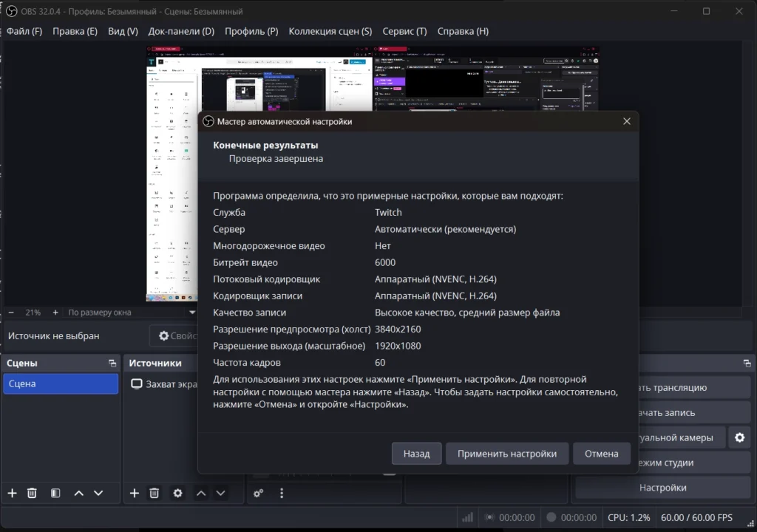Open virtual camera settings gear

(739, 437)
